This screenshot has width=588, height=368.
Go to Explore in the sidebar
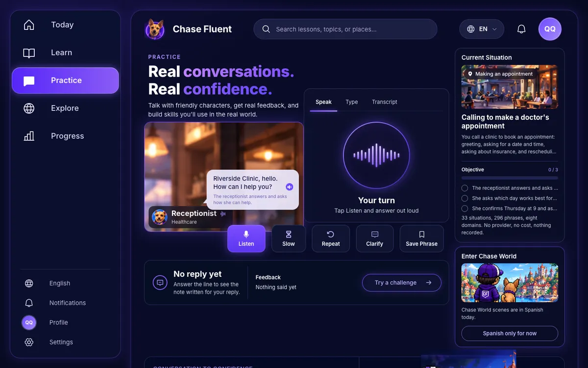tap(65, 108)
